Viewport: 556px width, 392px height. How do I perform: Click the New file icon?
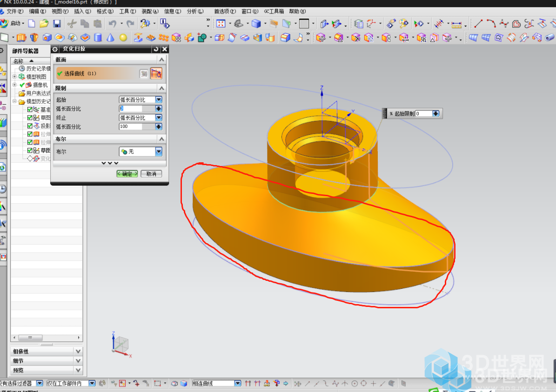(32, 24)
